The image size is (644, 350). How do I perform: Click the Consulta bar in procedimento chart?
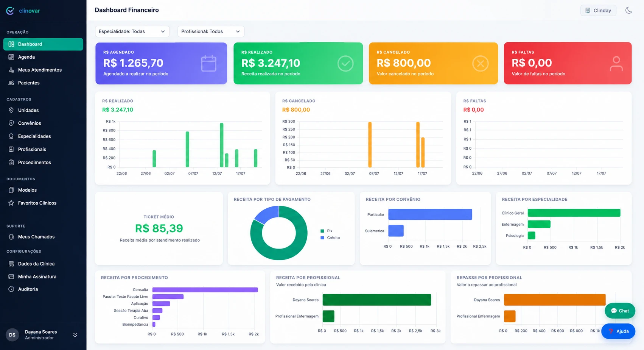[x=205, y=290]
